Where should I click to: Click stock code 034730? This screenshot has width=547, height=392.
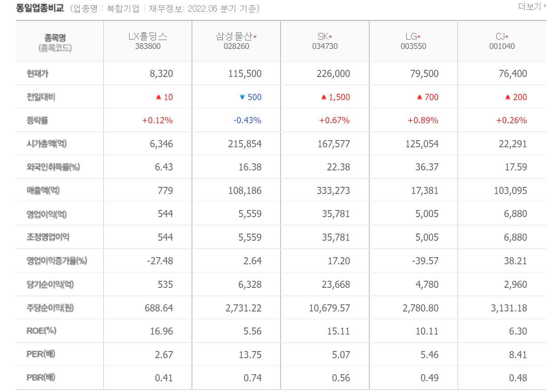(325, 46)
